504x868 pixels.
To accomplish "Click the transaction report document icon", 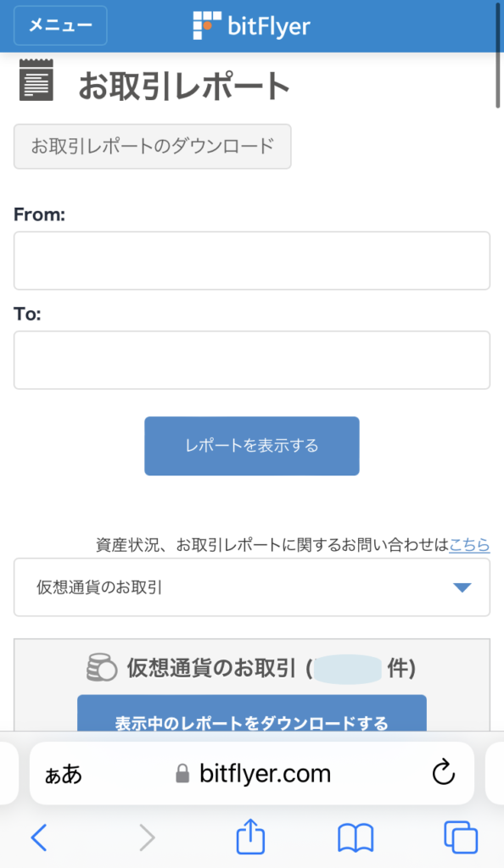I will click(x=36, y=81).
